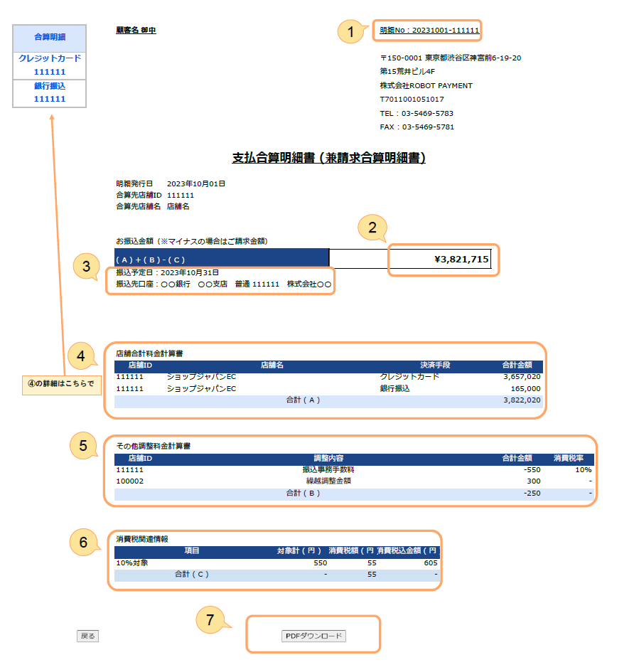Click the 顧客名 御中 heading
The image size is (634, 672).
pos(136,31)
